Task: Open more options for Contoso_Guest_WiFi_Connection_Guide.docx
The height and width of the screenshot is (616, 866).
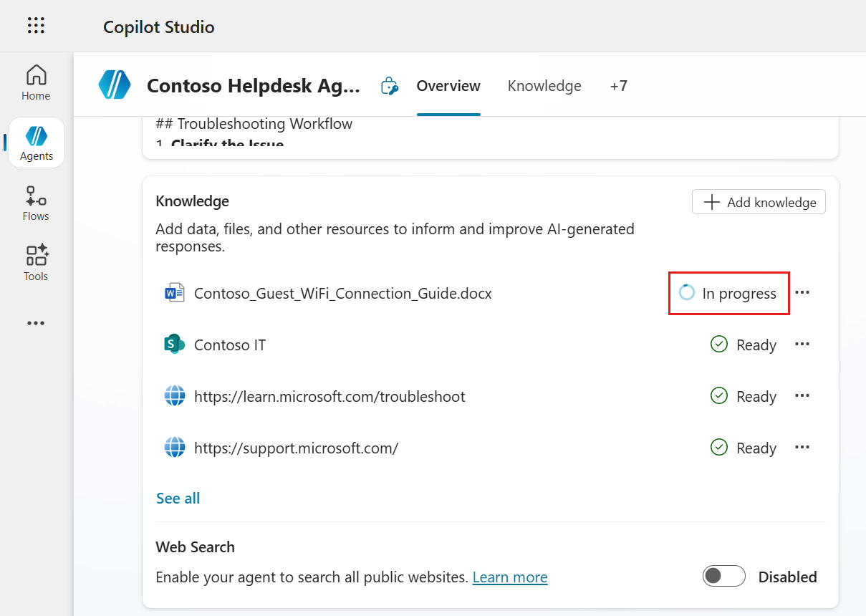Action: pyautogui.click(x=802, y=293)
